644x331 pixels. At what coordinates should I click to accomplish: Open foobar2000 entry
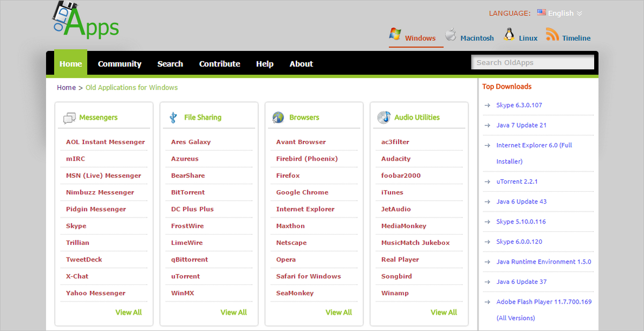tap(401, 176)
